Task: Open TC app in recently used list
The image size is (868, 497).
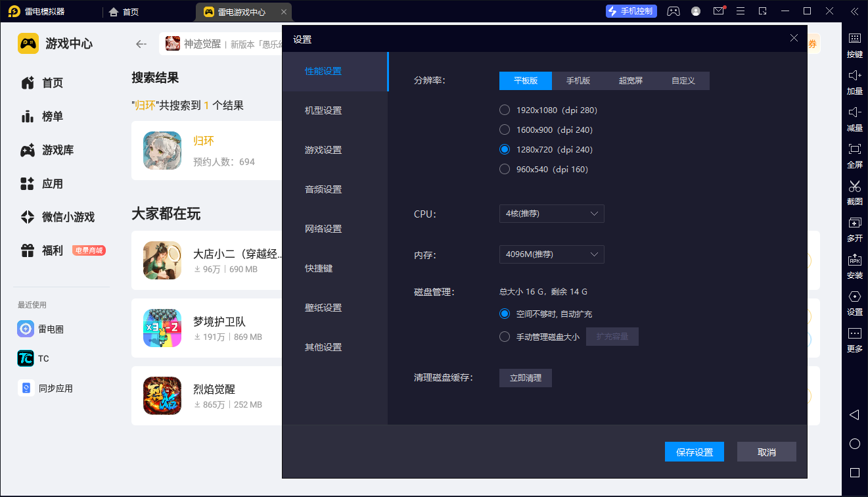Action: point(34,358)
